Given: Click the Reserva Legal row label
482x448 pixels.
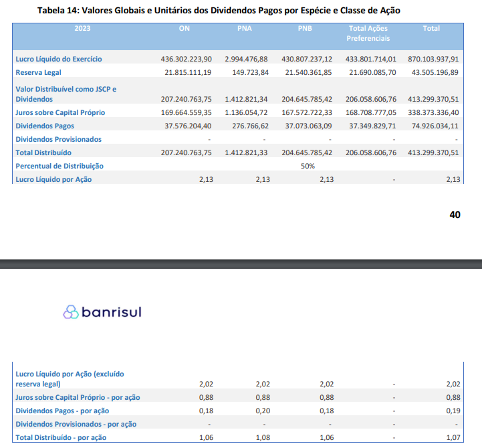Looking at the screenshot, I should coord(38,73).
